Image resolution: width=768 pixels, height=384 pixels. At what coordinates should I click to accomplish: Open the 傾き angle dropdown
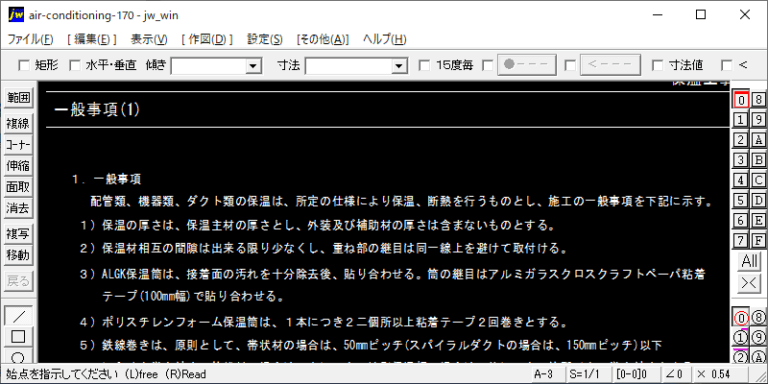click(253, 66)
